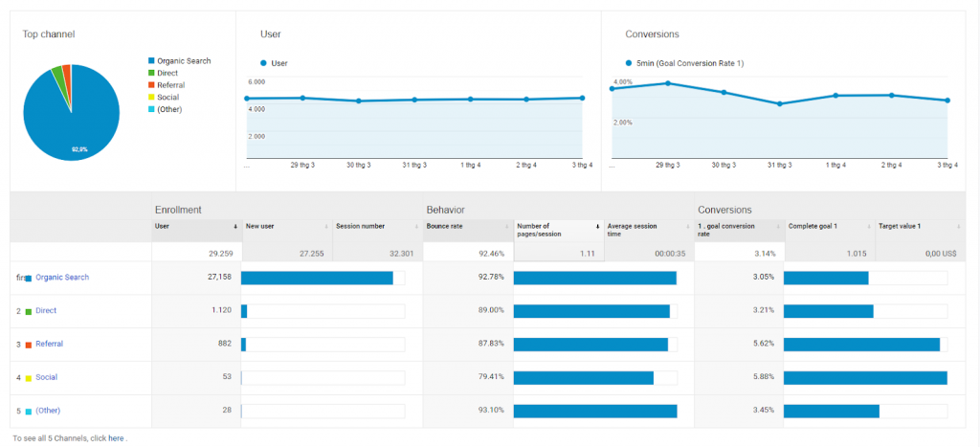Click the total new users value 27.255
This screenshot has height=447, width=980.
point(311,255)
